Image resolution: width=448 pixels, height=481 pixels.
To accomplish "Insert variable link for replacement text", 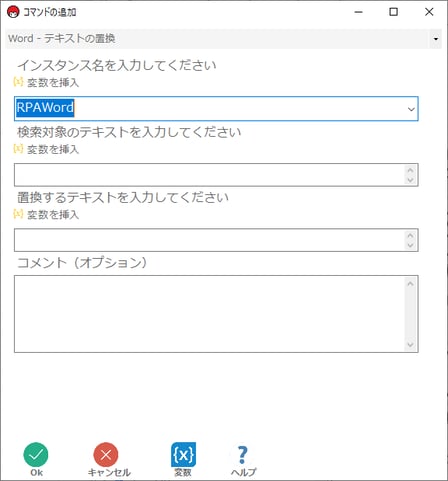I will pos(53,215).
